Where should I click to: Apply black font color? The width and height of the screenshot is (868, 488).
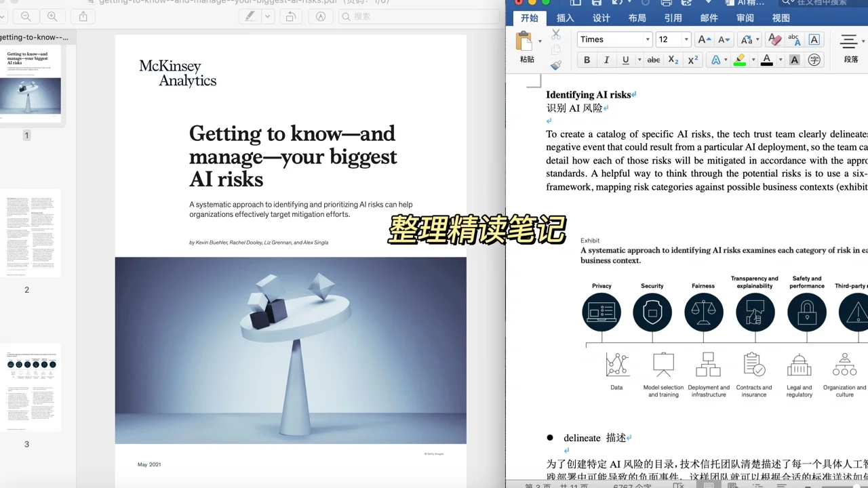[x=767, y=60]
